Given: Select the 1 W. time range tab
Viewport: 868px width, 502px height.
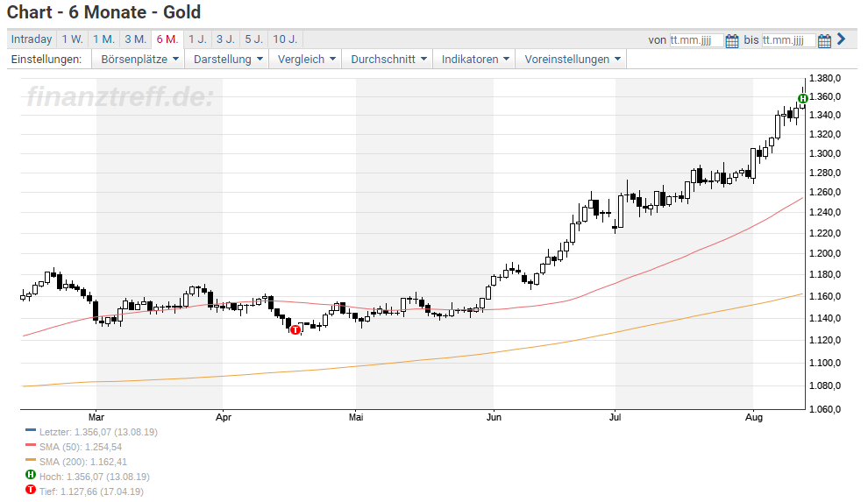Looking at the screenshot, I should (72, 39).
